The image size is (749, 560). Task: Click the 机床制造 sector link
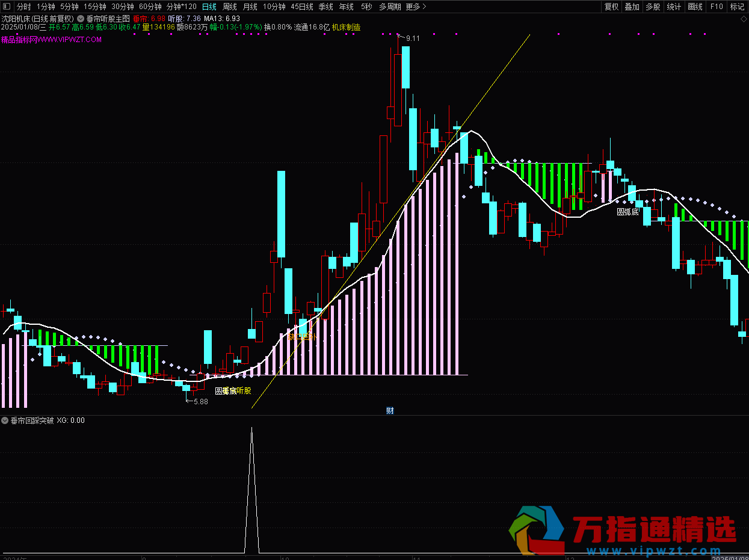click(347, 27)
